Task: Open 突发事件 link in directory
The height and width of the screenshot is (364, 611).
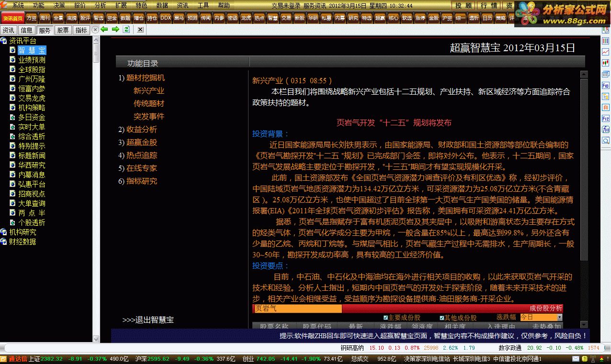Action: [149, 116]
